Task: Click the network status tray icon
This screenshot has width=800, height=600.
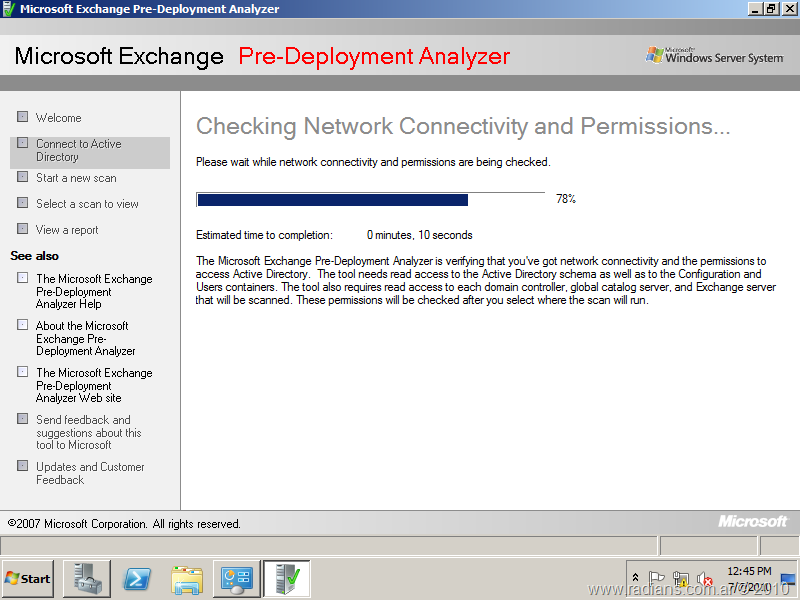Action: (x=681, y=579)
